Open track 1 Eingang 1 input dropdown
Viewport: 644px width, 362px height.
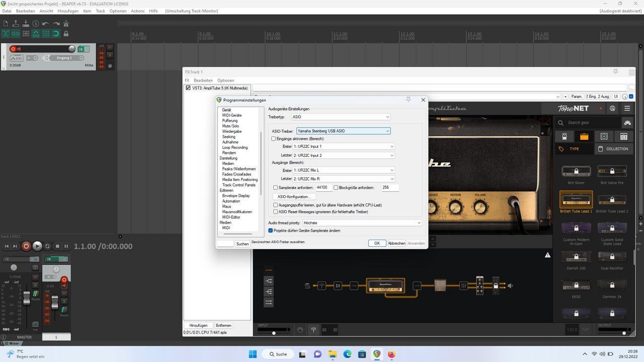(x=67, y=58)
